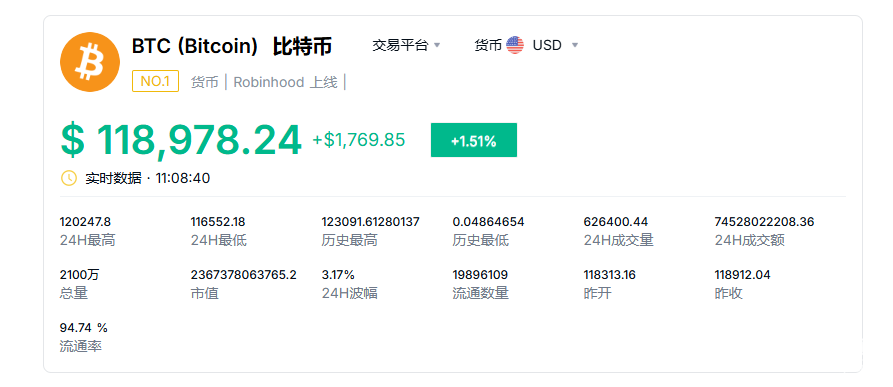
Task: Click the 历史最低 value 0.04864654
Action: pos(488,222)
